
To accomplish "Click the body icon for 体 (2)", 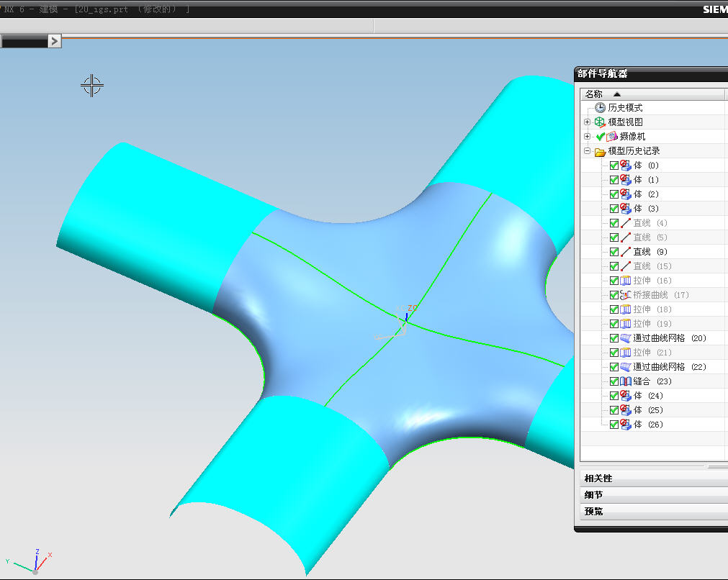I will click(x=626, y=194).
